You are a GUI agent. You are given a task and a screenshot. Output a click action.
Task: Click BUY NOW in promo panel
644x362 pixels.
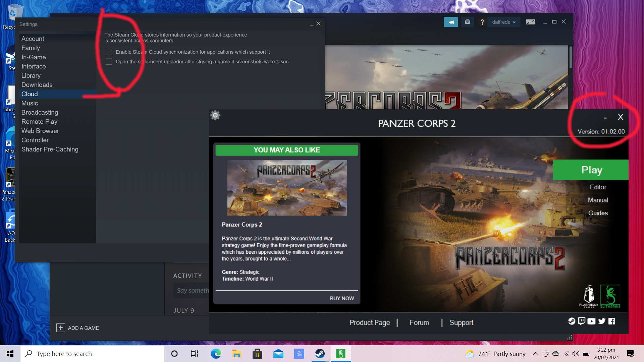342,298
